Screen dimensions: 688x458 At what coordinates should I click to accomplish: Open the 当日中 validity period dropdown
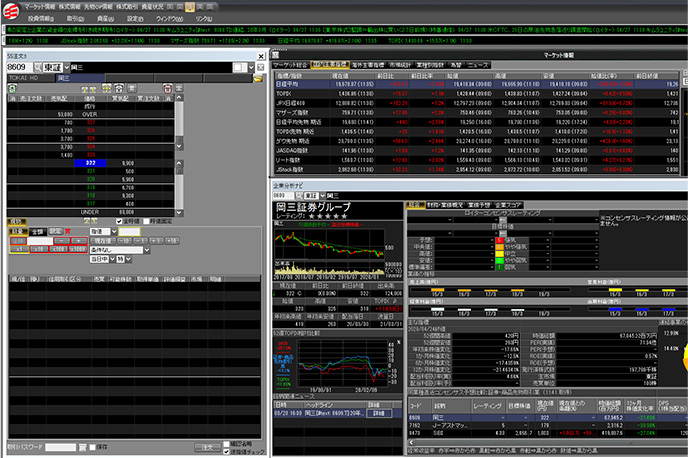coord(113,259)
